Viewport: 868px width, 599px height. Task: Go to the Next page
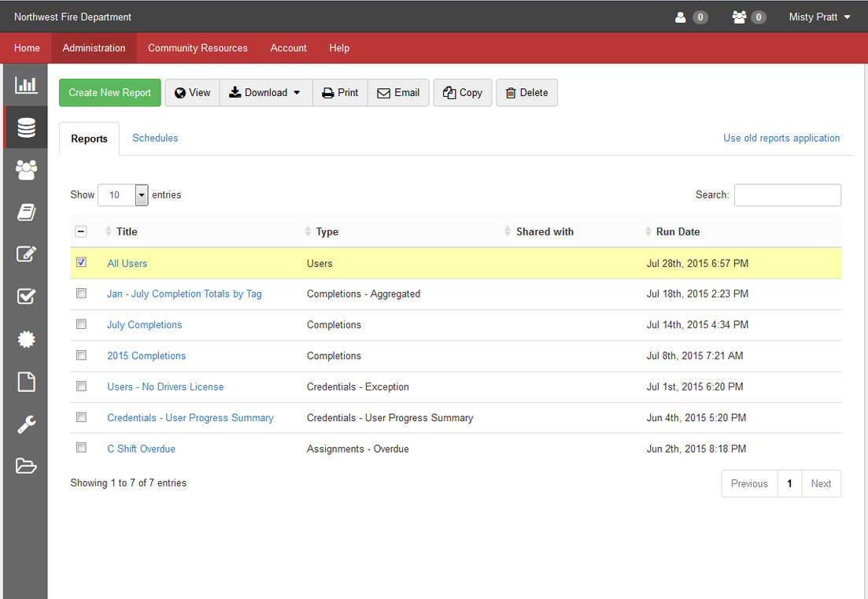coord(821,484)
